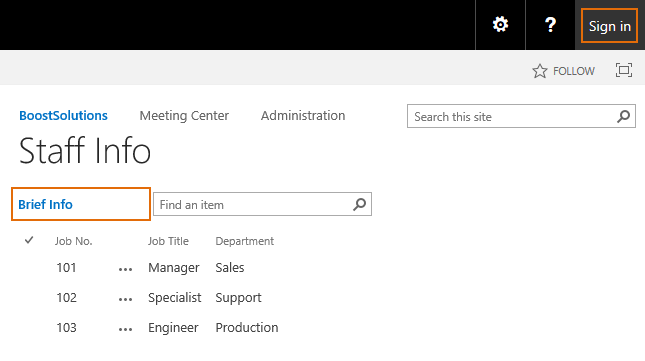This screenshot has height=361, width=645.
Task: Click into the Find an item field
Action: [253, 204]
